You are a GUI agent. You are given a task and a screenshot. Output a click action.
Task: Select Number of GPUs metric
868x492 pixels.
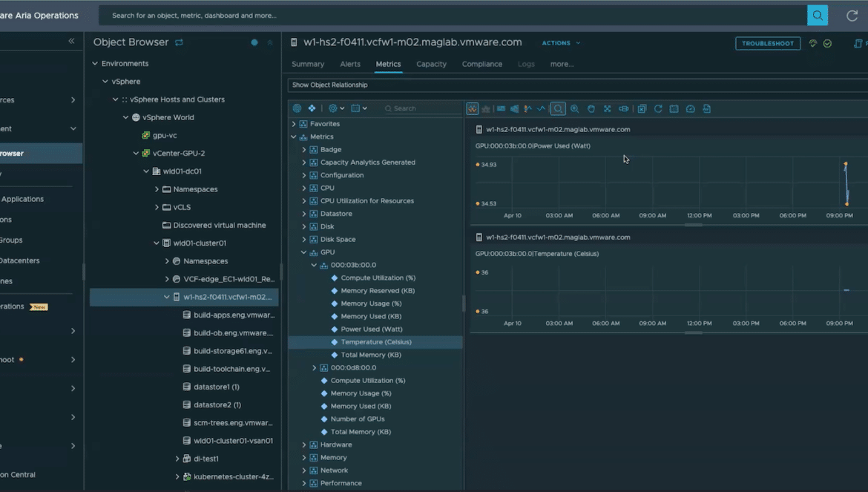(x=358, y=419)
